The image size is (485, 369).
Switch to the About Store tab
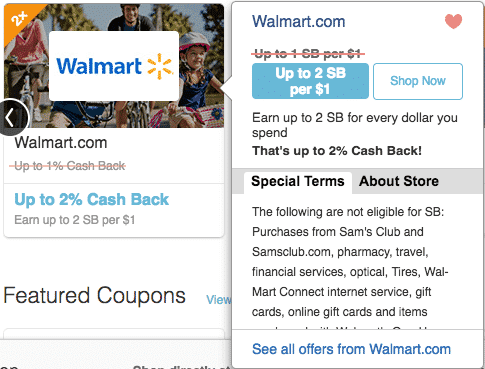point(399,182)
